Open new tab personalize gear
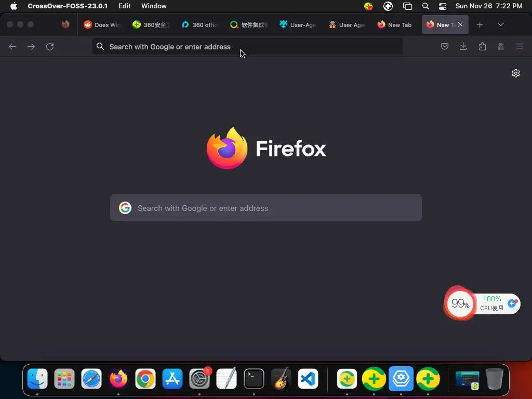Screen dimensions: 532x399 pos(516,73)
